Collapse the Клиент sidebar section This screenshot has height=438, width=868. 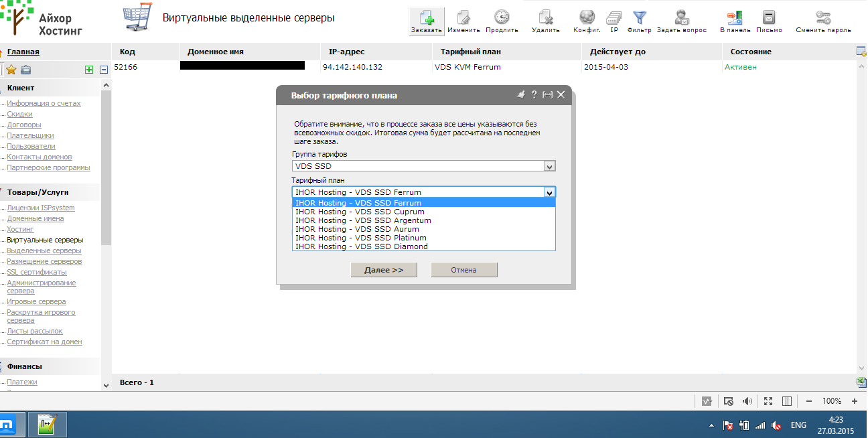tap(21, 88)
